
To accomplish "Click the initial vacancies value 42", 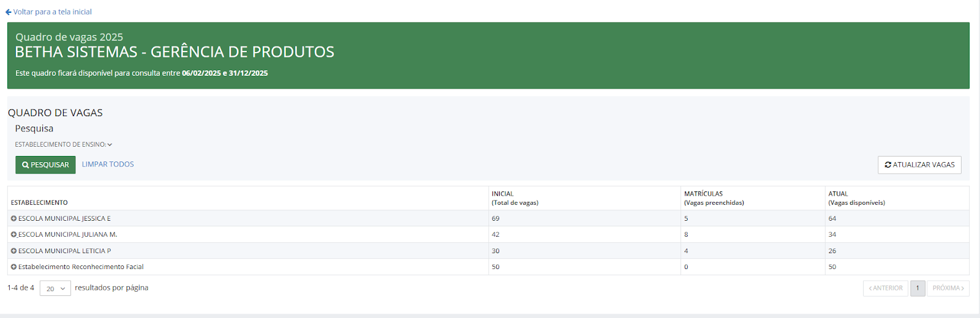I will coord(496,235).
